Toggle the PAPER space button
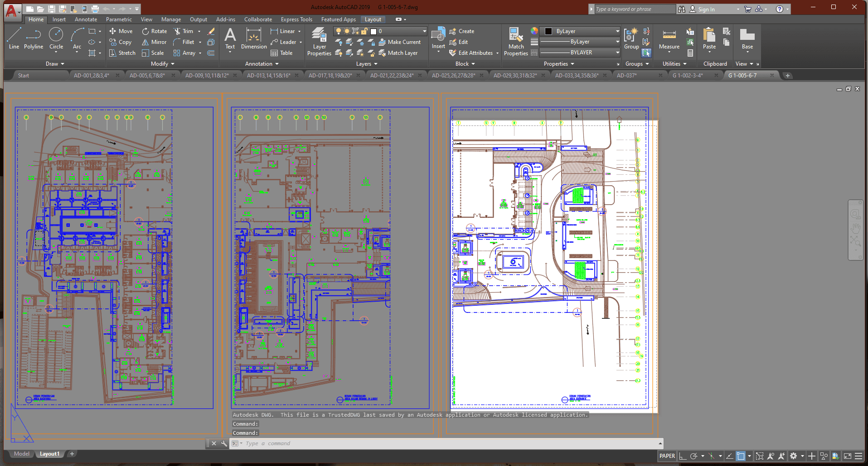This screenshot has height=466, width=868. point(667,456)
